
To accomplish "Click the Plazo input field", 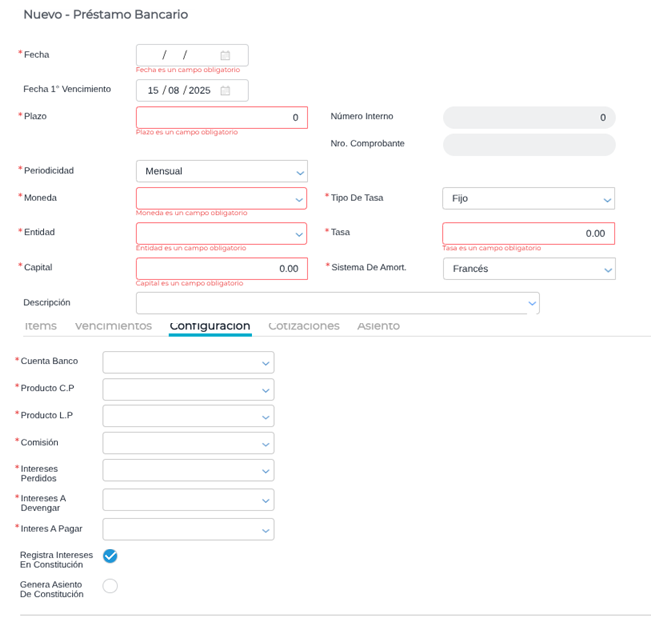I will click(x=222, y=117).
